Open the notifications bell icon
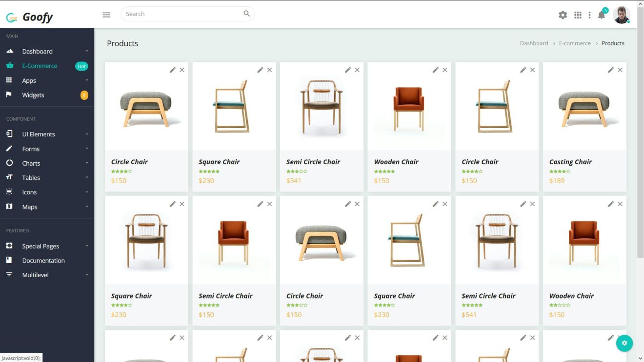This screenshot has height=362, width=644. 601,15
